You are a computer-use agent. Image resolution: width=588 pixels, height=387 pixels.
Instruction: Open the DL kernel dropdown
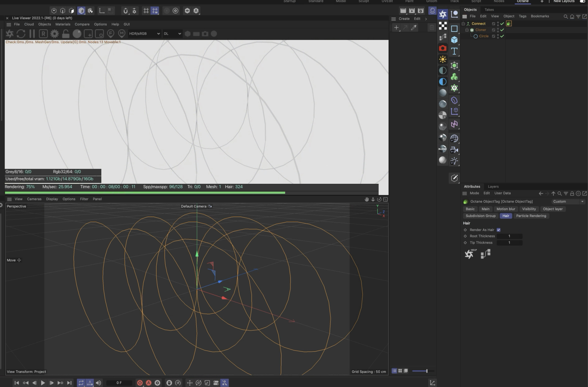click(172, 34)
